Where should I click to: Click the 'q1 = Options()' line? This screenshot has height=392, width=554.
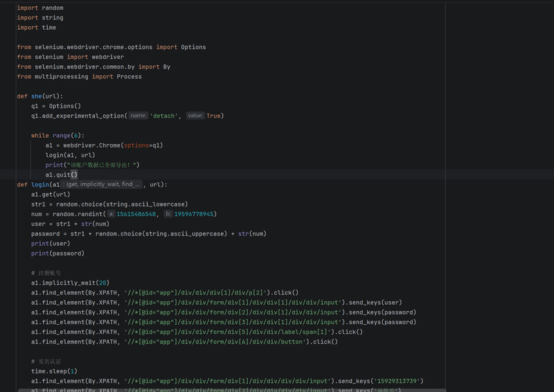(56, 106)
